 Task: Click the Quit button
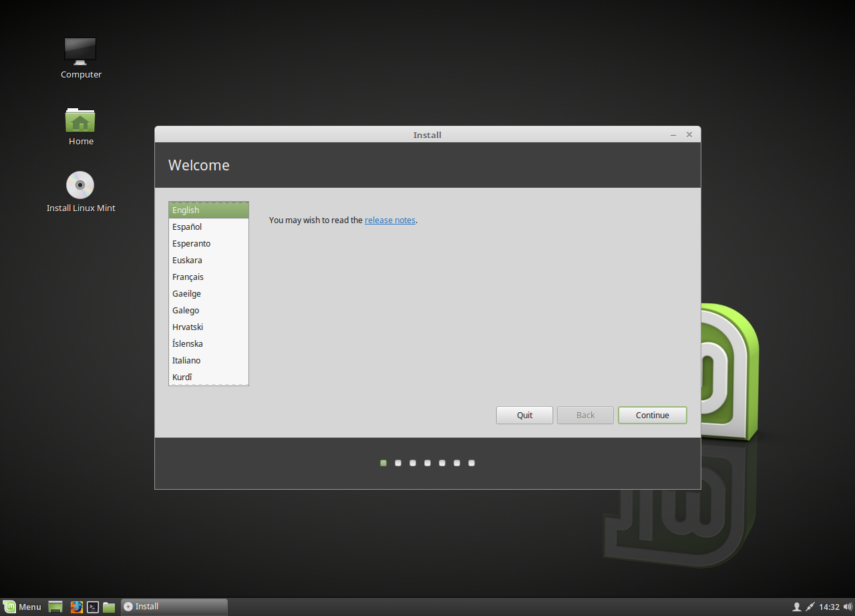tap(524, 415)
